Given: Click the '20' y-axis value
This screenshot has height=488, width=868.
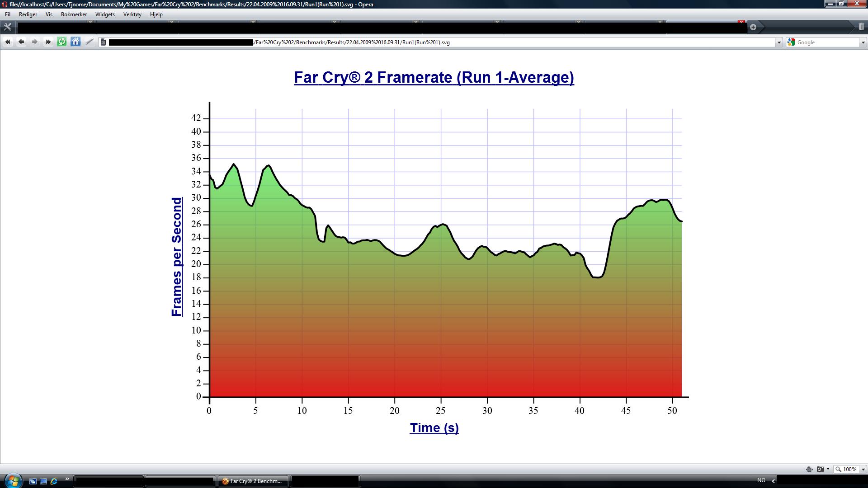Looking at the screenshot, I should click(196, 264).
